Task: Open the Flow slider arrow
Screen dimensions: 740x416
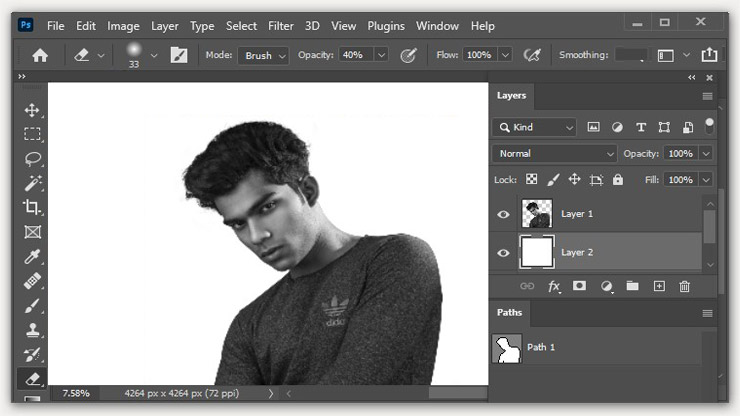Action: 505,55
